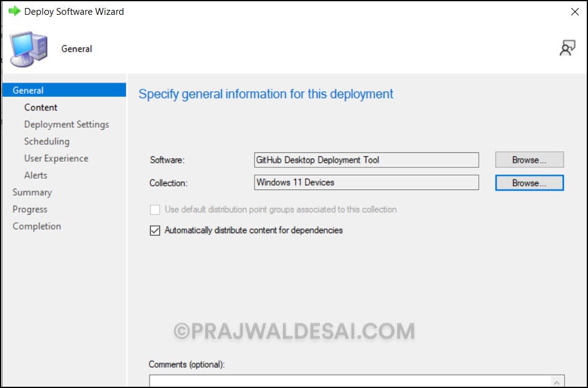Click the Collection field showing Windows 11 Devices
588x388 pixels.
point(366,183)
